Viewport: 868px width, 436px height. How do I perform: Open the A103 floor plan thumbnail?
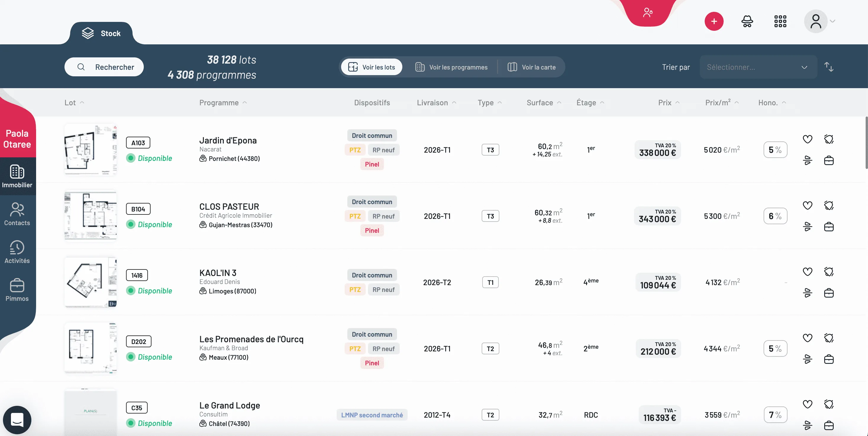tap(90, 149)
